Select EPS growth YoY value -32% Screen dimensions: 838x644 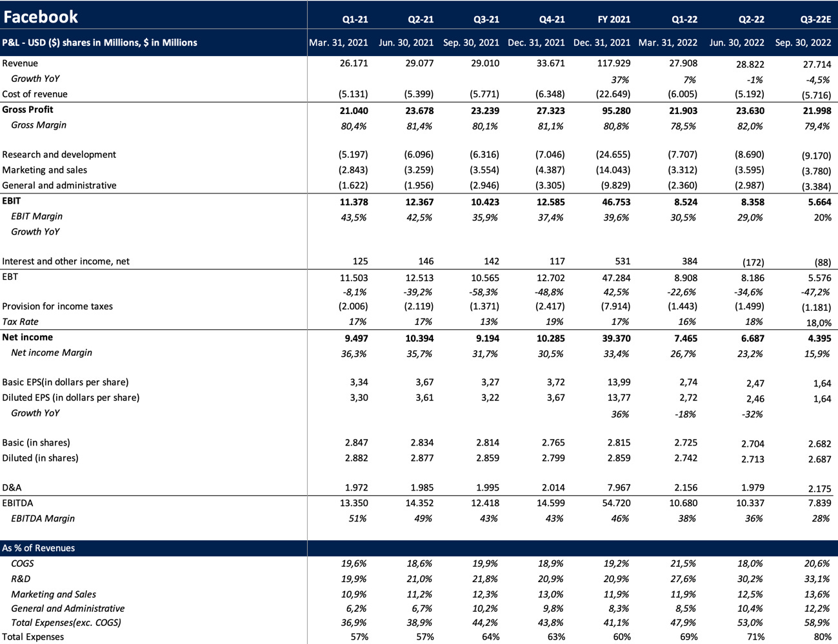752,415
